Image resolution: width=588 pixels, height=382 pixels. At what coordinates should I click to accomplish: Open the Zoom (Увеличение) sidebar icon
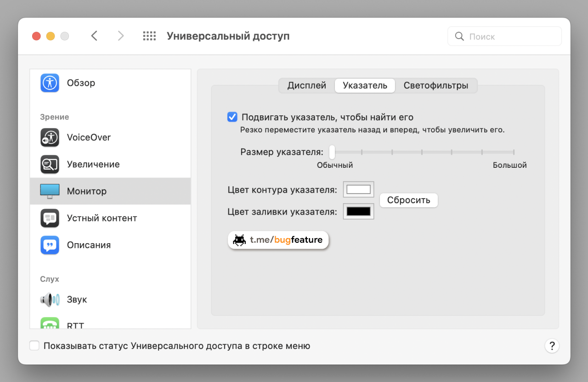coord(50,164)
